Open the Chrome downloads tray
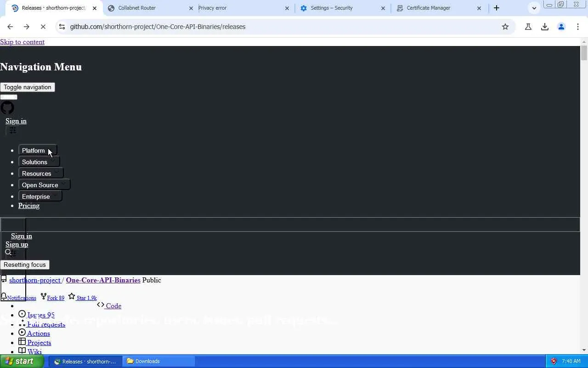This screenshot has width=588, height=368. coord(545,27)
